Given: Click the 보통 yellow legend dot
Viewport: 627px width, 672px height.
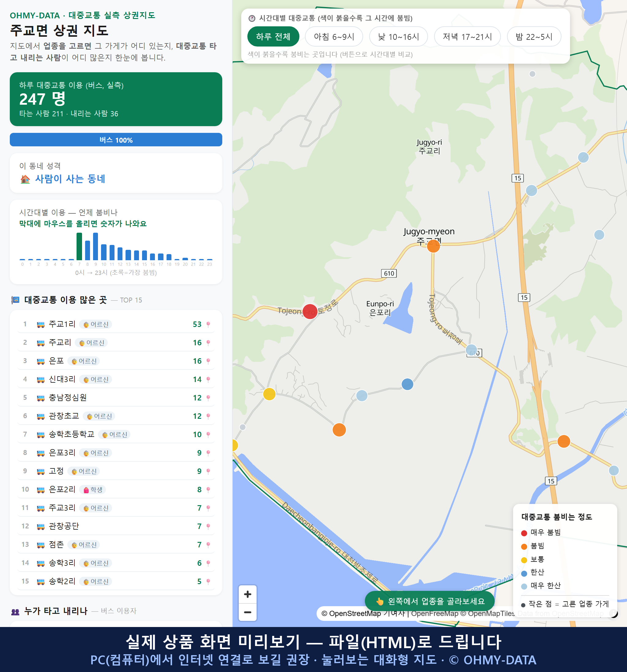Looking at the screenshot, I should tap(524, 560).
